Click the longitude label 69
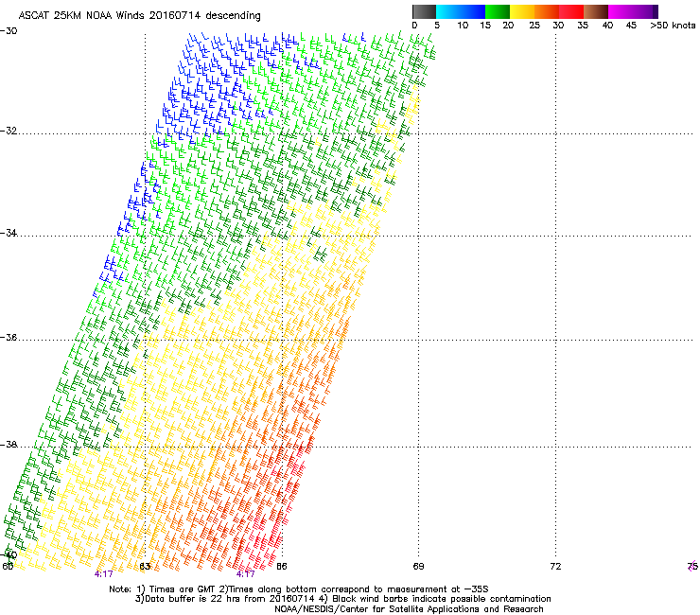700x615 pixels. (x=418, y=567)
